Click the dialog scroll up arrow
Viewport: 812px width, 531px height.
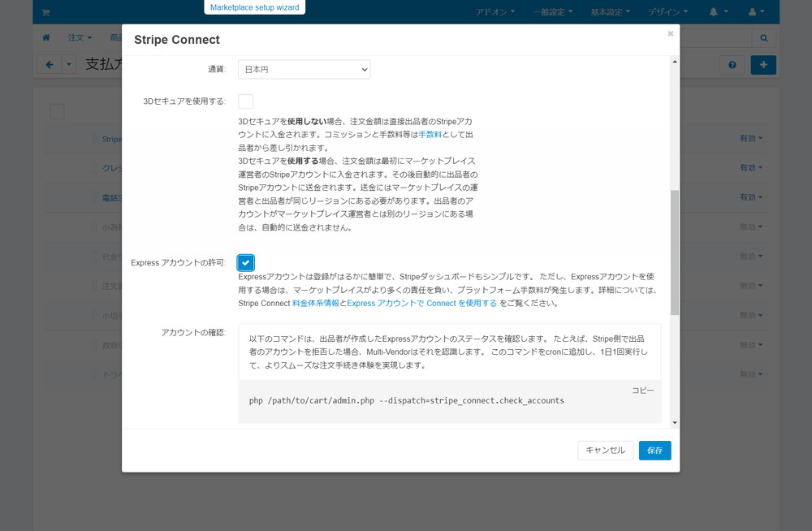click(674, 62)
